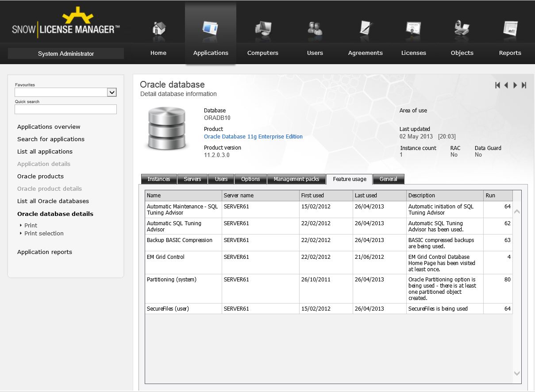Screen dimensions: 535x392
Task: Select the Partitioning (system) row
Action: 329,288
